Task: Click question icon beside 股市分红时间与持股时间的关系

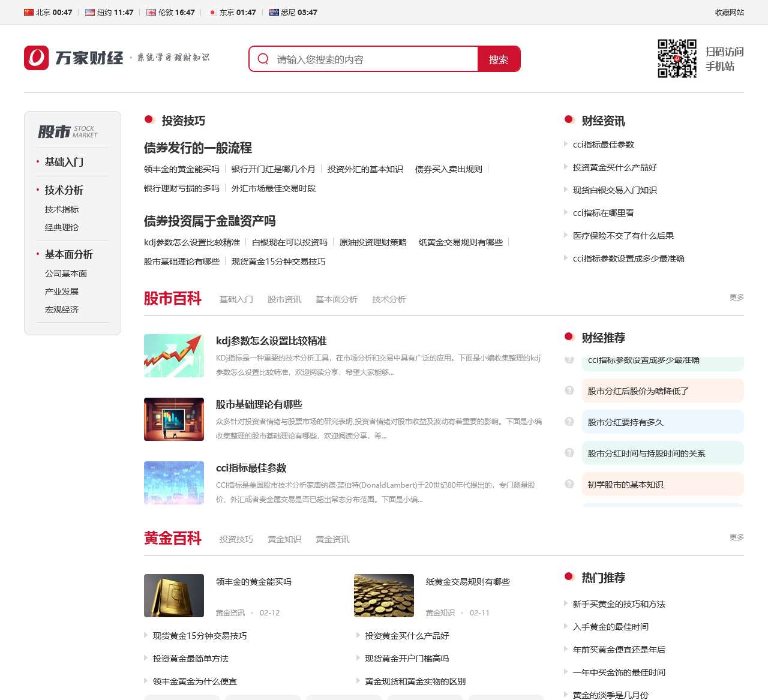Action: (569, 453)
